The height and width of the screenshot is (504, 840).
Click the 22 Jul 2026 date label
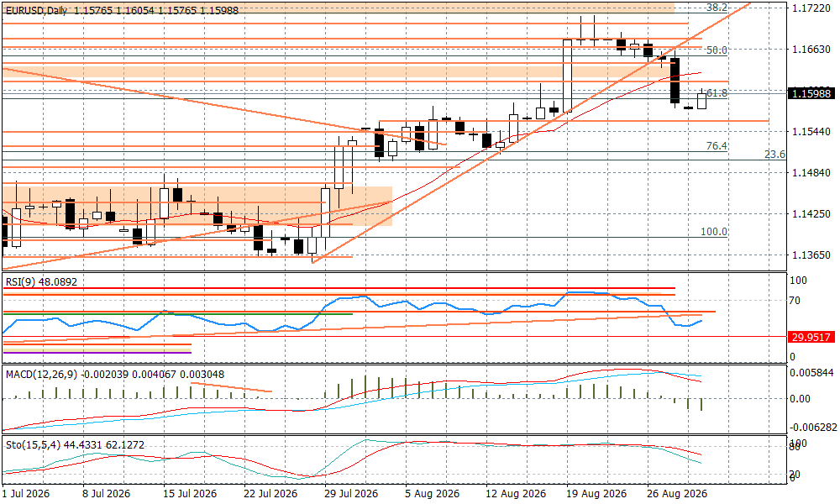(270, 493)
